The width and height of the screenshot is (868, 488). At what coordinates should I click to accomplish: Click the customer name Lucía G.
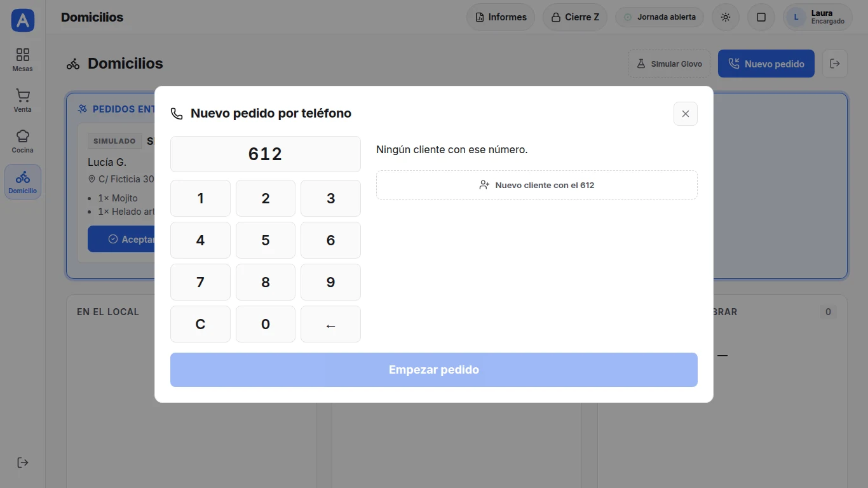107,162
